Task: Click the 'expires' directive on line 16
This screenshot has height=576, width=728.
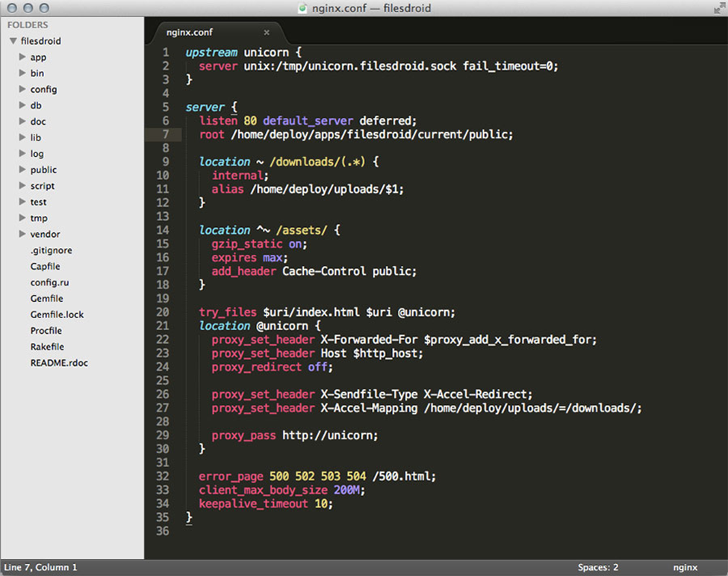Action: point(234,257)
